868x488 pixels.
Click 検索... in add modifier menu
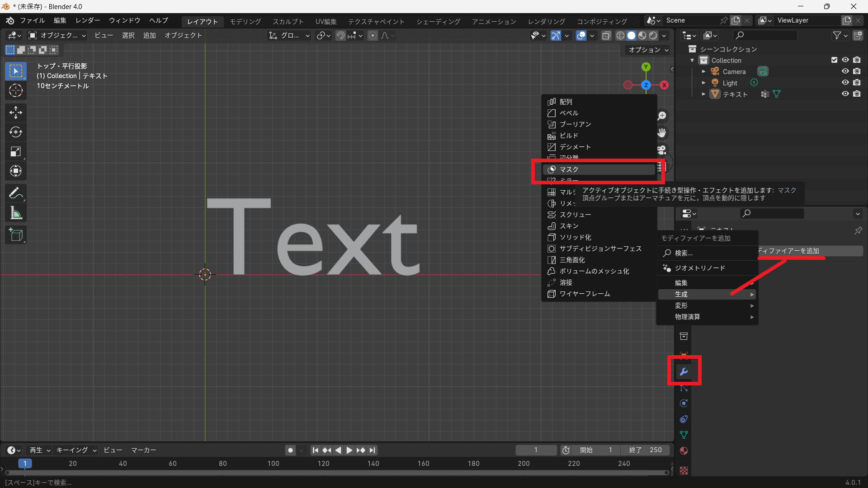coord(684,253)
